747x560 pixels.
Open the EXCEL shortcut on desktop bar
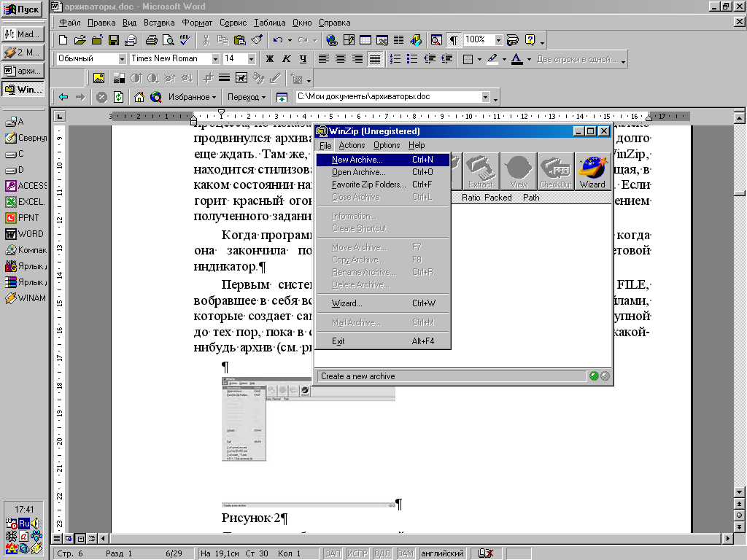point(24,202)
